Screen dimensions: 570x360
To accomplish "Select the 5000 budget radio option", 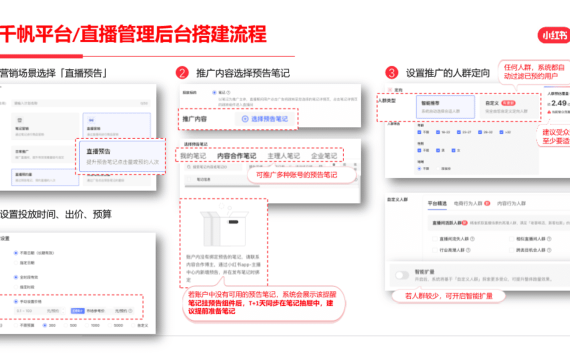I will (110, 325).
